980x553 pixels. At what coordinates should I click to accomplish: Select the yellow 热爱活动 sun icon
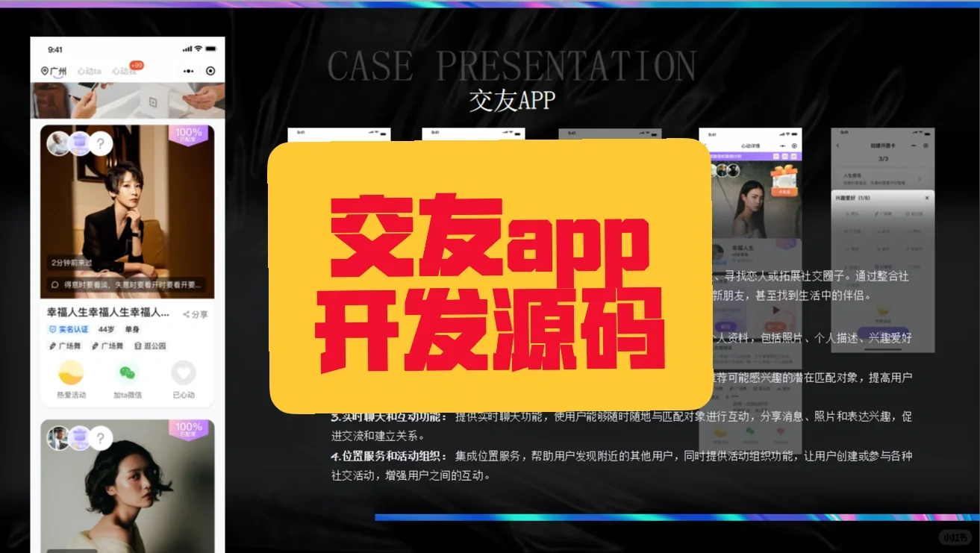[69, 372]
